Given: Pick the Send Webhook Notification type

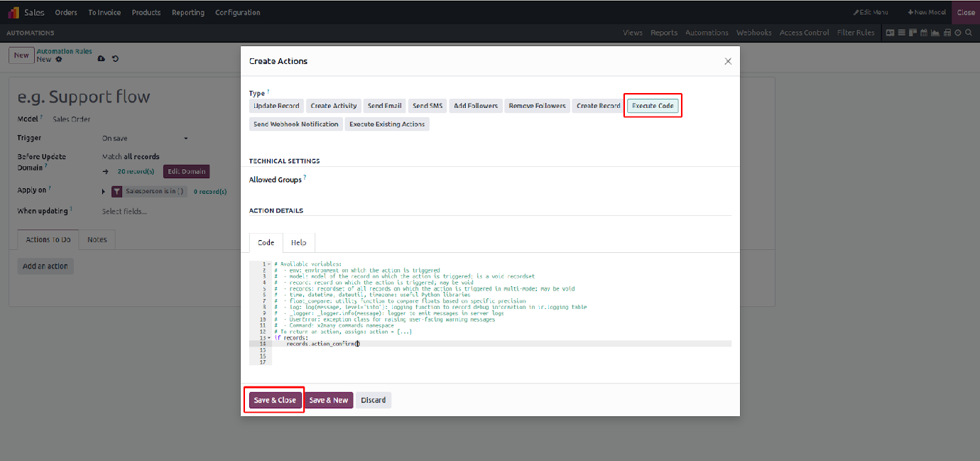Looking at the screenshot, I should (295, 124).
